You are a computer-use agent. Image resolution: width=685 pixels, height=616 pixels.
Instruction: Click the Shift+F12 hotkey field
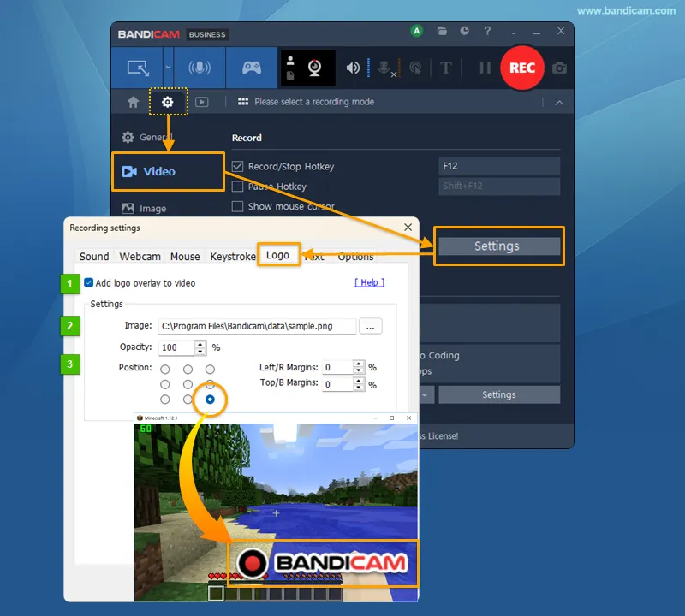499,186
